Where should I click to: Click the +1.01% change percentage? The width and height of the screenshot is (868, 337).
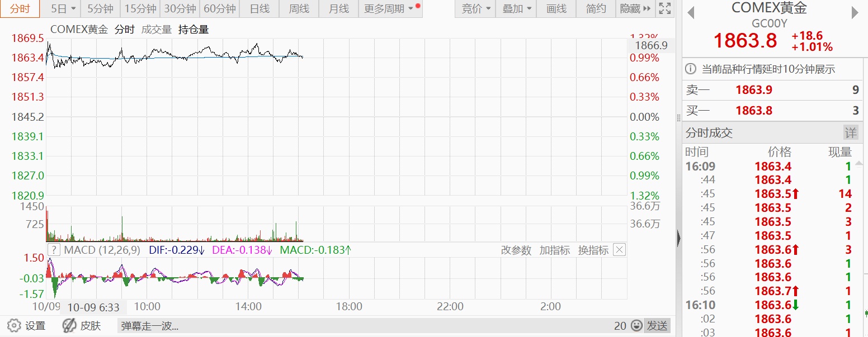[x=812, y=47]
